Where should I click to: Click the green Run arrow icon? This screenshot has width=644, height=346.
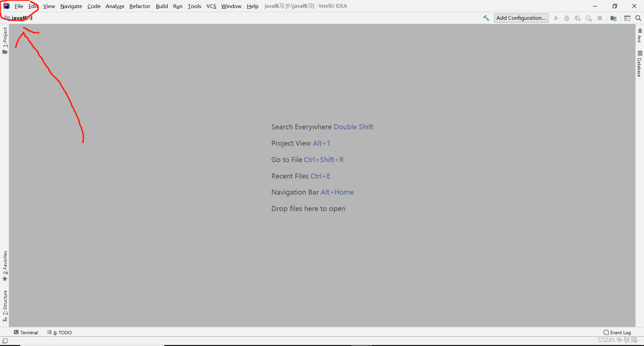pyautogui.click(x=556, y=18)
